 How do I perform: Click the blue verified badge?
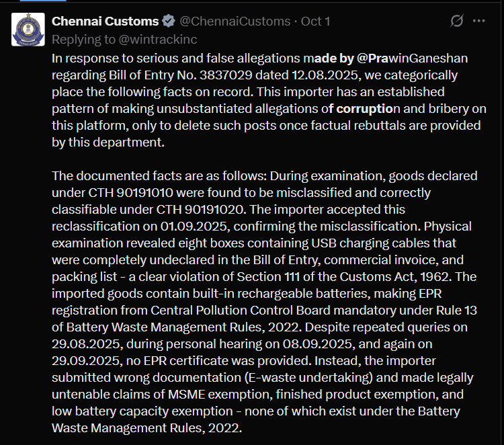[170, 22]
